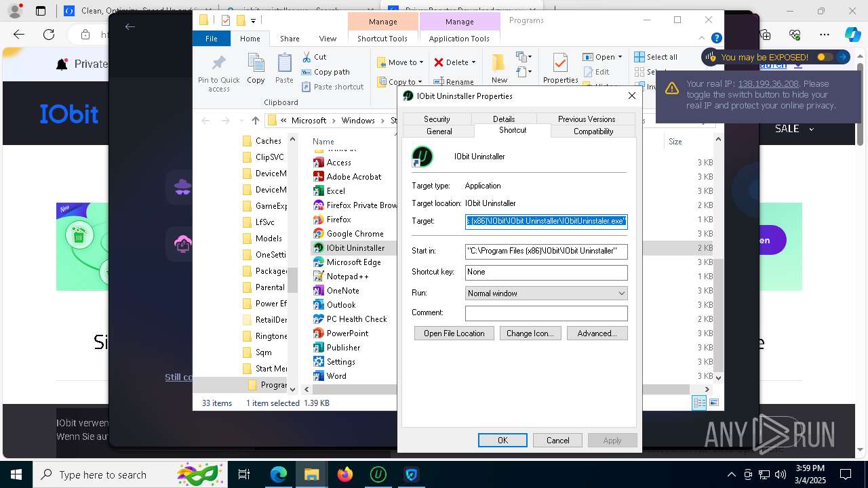Viewport: 868px width, 488px height.
Task: Select the Sqm folder in tree
Action: [x=257, y=352]
